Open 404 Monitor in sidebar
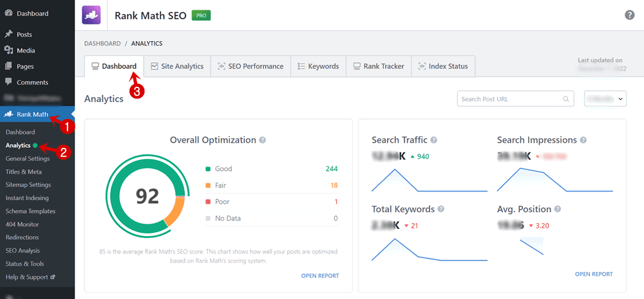644x299 pixels. coord(22,224)
